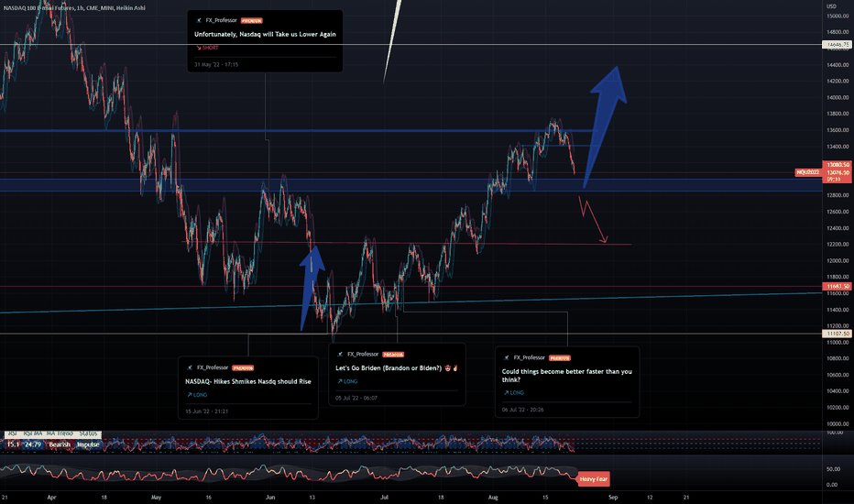Click the 'Bearish' cell in the RSI table
854x504 pixels.
pos(60,444)
